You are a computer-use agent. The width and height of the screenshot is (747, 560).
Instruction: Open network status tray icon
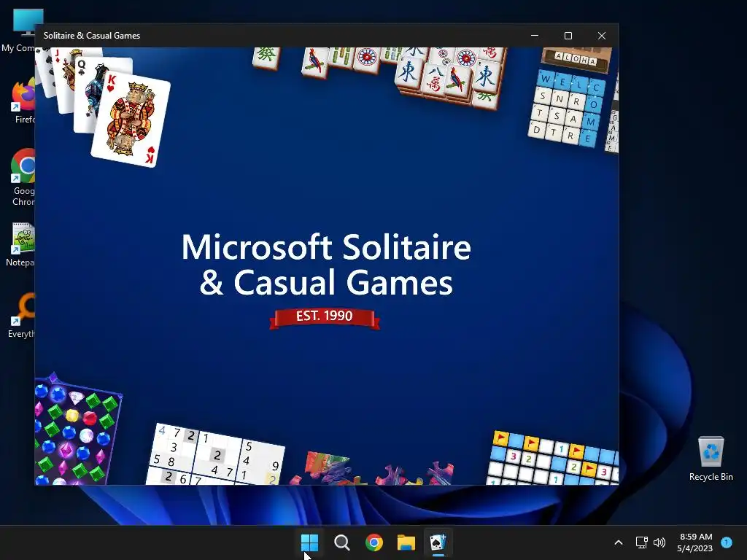[641, 542]
